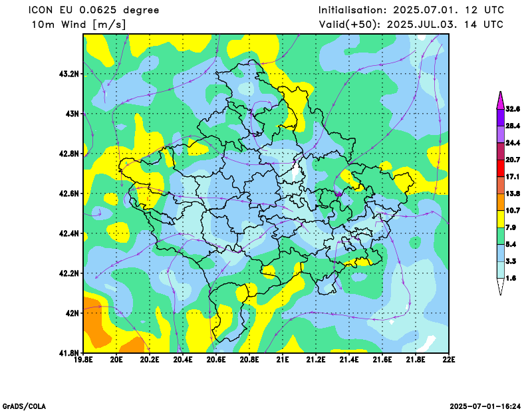This screenshot has height=411, width=532.
Task: Click the 20.4E longitude label
Action: (184, 360)
